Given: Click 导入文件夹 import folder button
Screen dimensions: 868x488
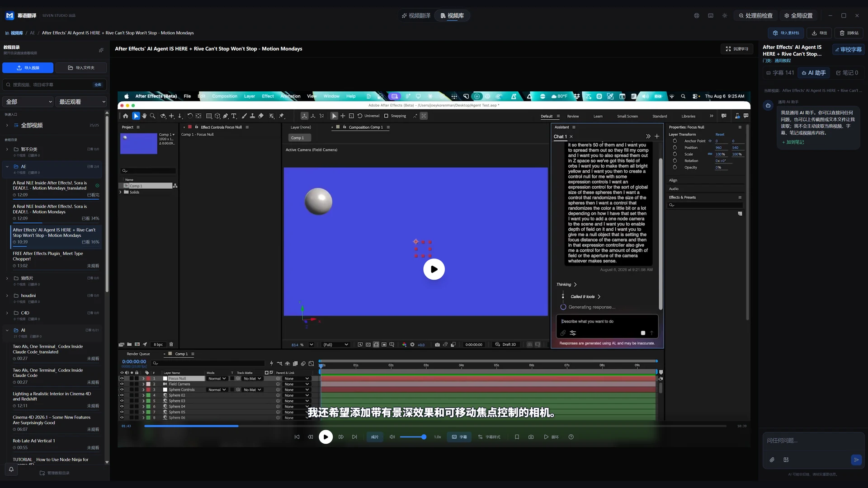Looking at the screenshot, I should 81,68.
